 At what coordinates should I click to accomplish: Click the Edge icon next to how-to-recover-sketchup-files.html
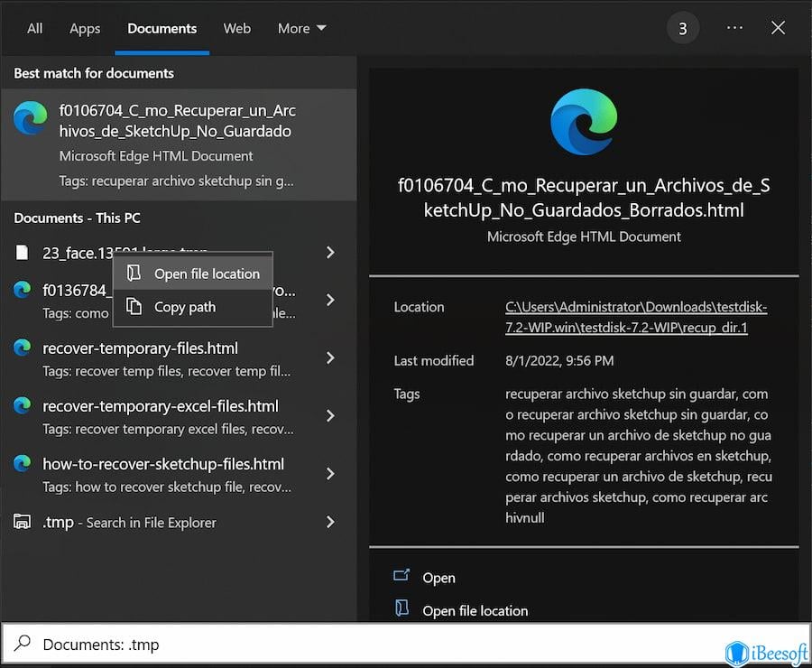coord(23,463)
